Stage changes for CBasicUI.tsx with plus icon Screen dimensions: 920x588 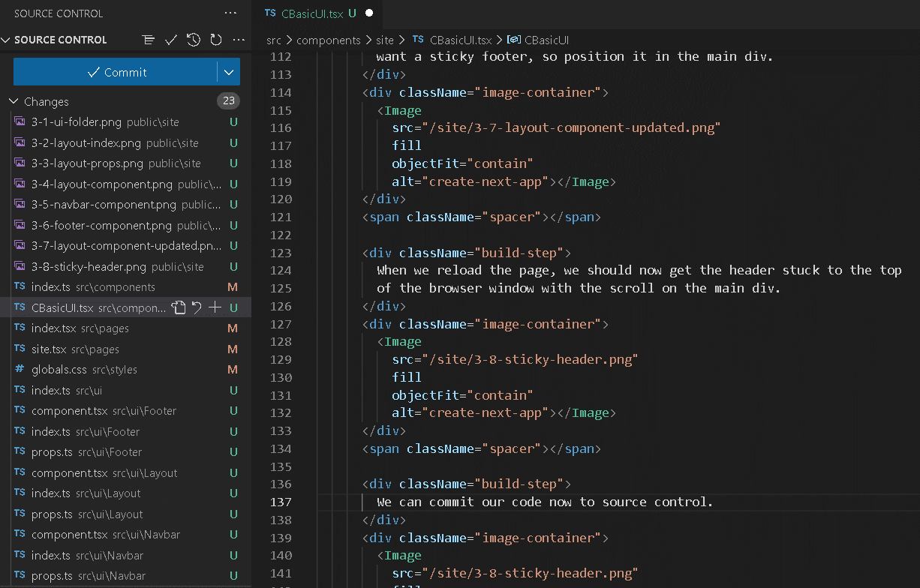pos(215,307)
